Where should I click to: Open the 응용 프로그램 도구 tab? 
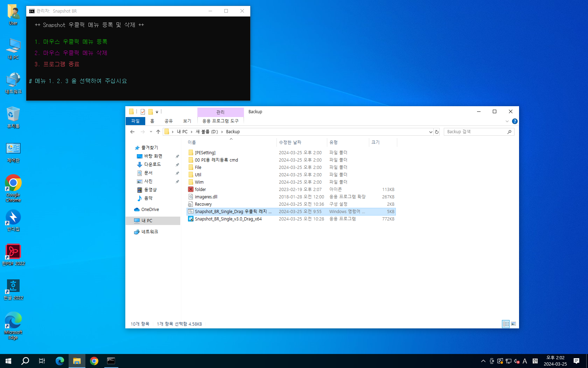tap(220, 121)
